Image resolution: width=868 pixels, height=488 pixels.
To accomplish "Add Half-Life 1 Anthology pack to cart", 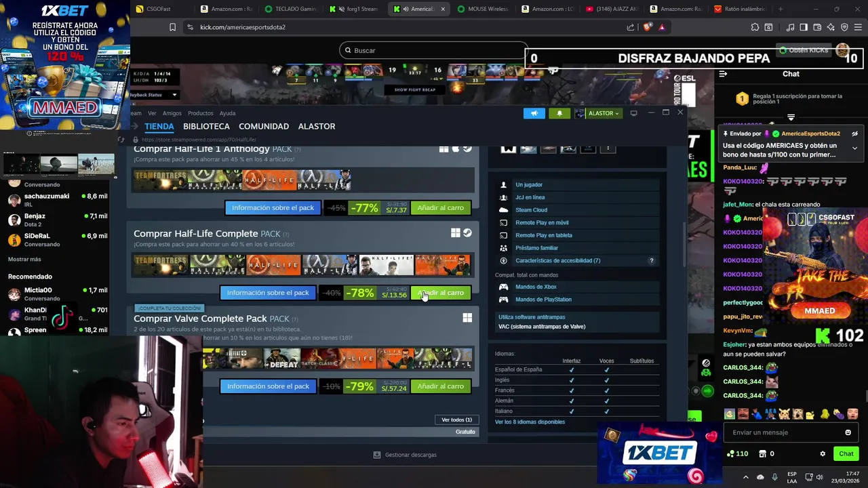I will pyautogui.click(x=441, y=208).
